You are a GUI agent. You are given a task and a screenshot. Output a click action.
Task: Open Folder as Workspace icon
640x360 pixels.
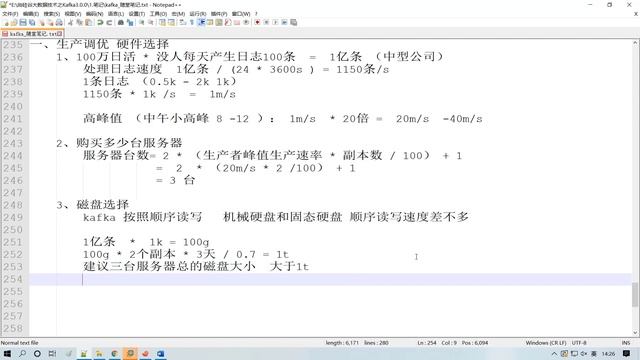(237, 22)
